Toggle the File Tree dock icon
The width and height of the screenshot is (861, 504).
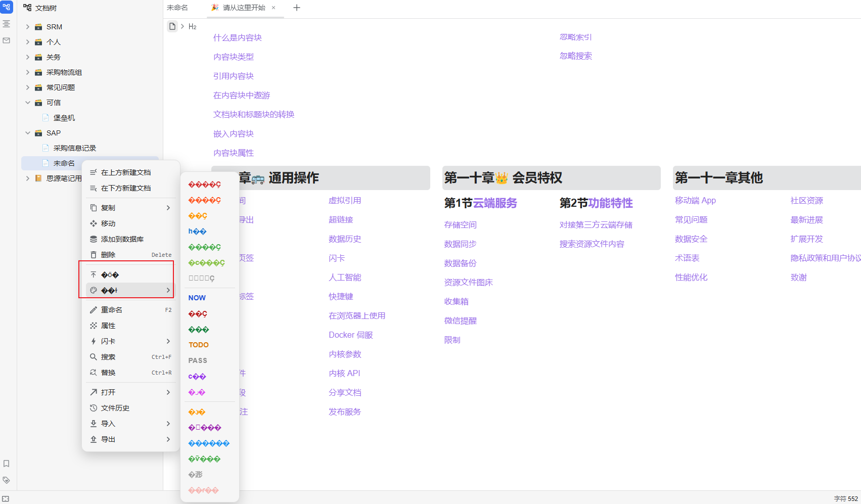coord(7,8)
